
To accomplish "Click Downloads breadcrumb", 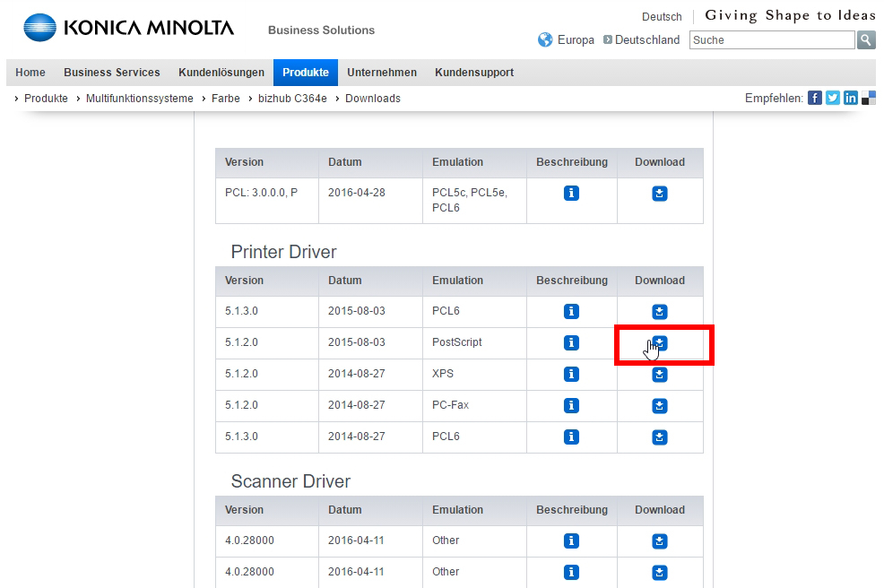I will click(373, 98).
